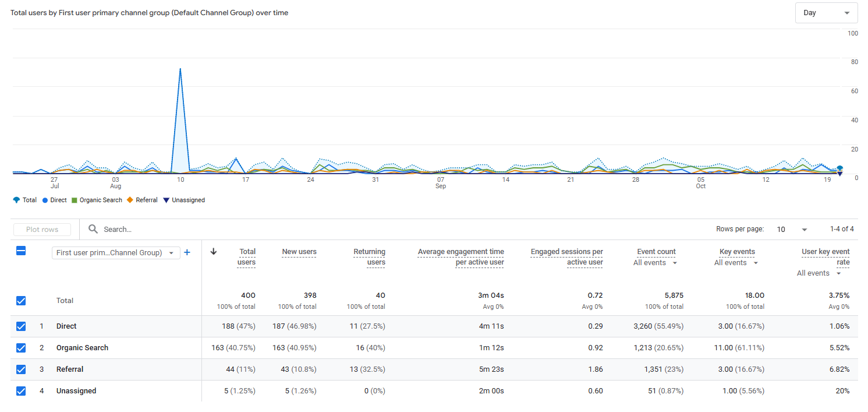Viewport: 868px width, 412px height.
Task: Click the Unassigned legend triangle icon
Action: (166, 200)
